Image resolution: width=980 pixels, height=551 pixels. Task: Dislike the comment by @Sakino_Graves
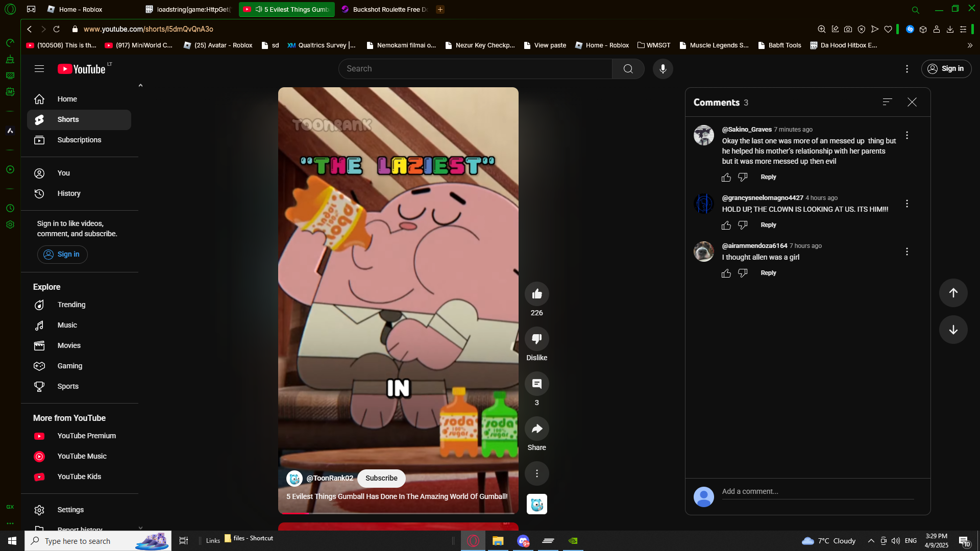coord(743,177)
